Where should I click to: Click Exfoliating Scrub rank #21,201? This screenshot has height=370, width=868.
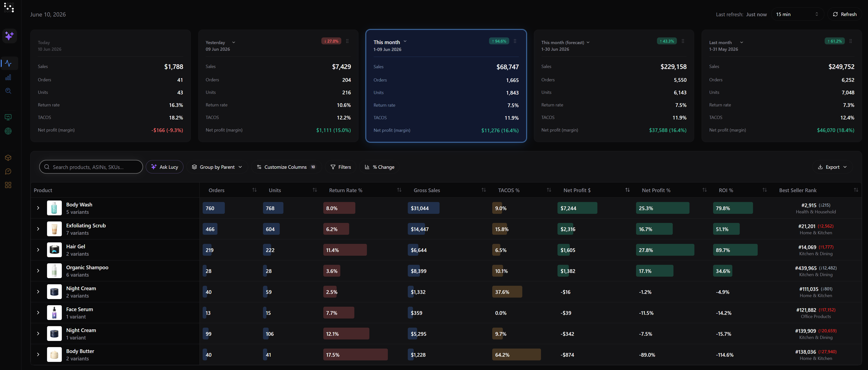(807, 226)
